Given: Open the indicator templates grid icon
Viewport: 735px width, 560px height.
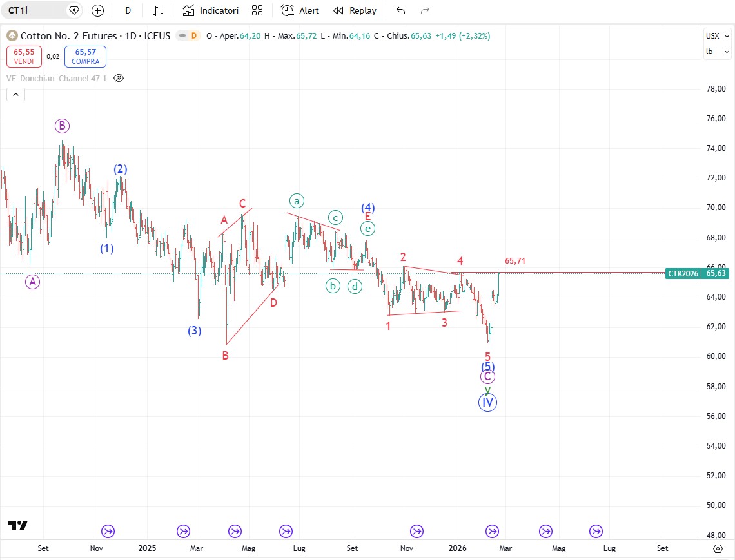Looking at the screenshot, I should (257, 10).
